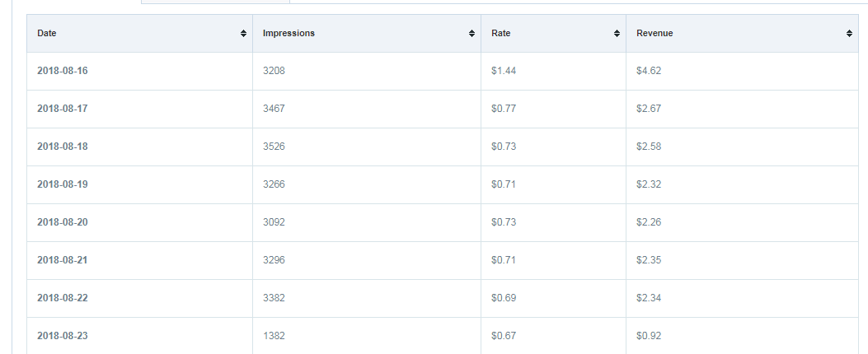
Task: Click the 2018-08-23 date cell
Action: click(63, 336)
